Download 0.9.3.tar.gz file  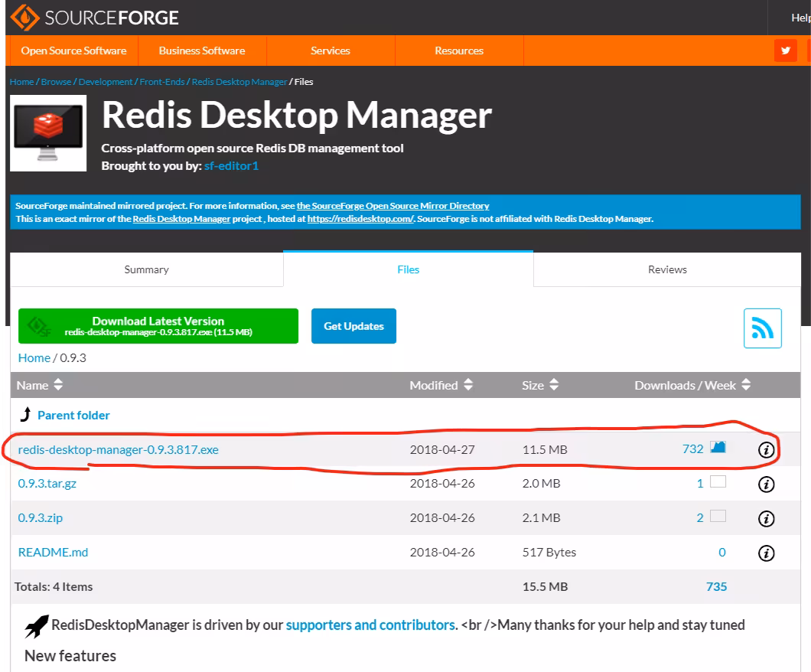(x=47, y=484)
